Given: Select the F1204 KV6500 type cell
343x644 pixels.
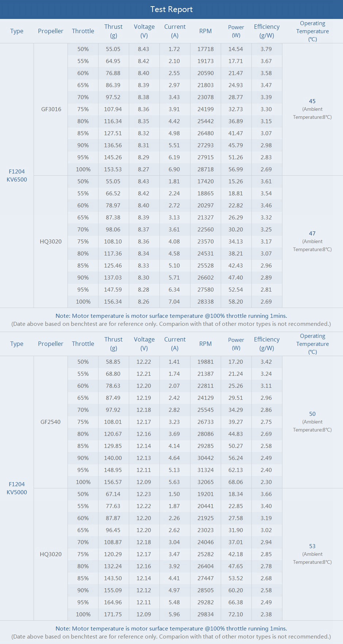Looking at the screenshot, I should [17, 175].
